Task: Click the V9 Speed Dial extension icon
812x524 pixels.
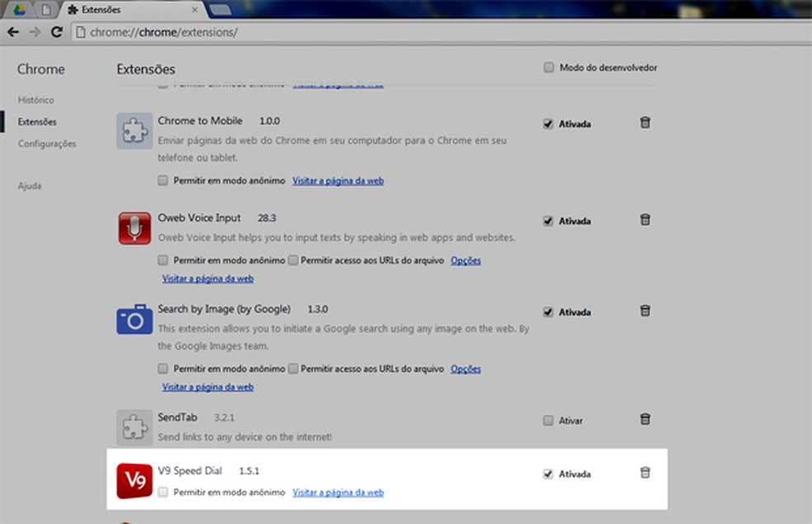Action: [135, 479]
